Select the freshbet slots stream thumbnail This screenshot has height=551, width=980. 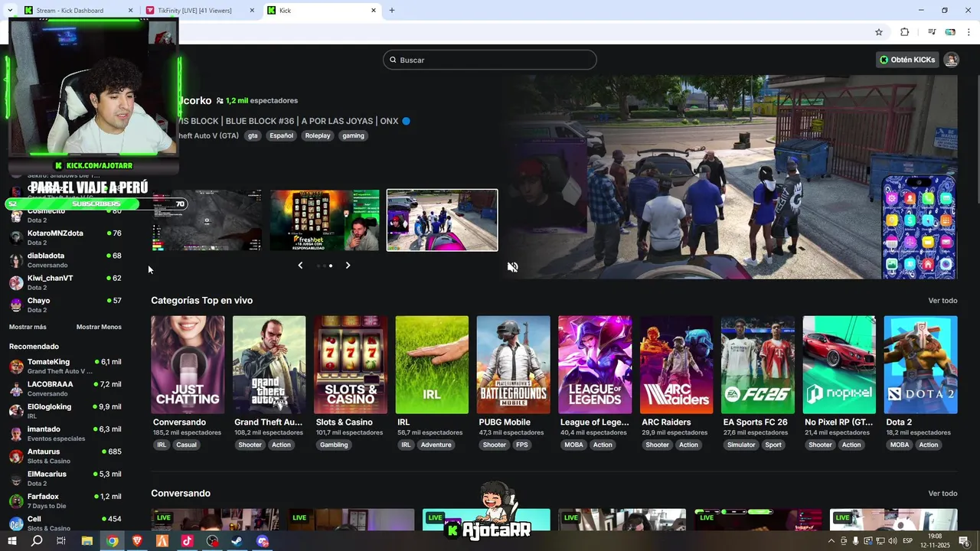(325, 220)
